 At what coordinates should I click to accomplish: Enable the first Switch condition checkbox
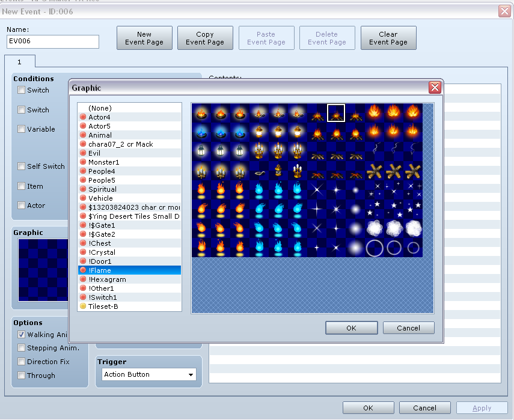21,90
